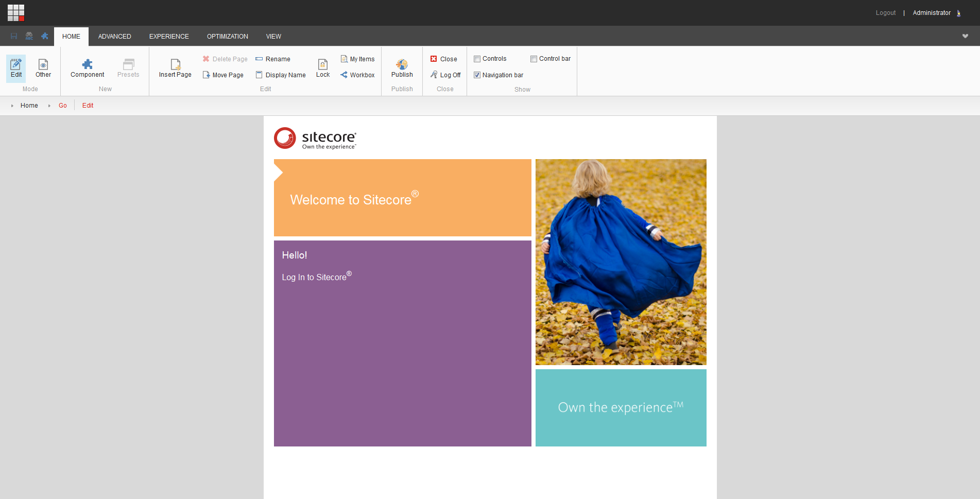Click the Insert Page icon

click(175, 64)
